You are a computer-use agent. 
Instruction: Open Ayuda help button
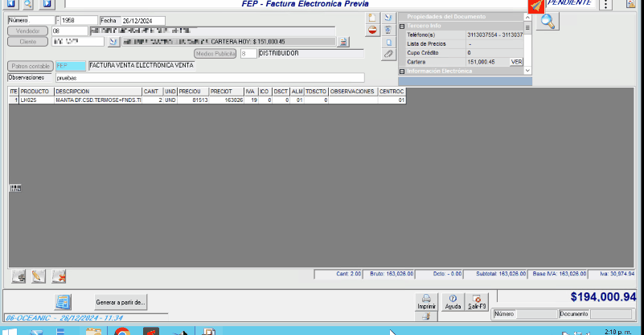point(453,302)
